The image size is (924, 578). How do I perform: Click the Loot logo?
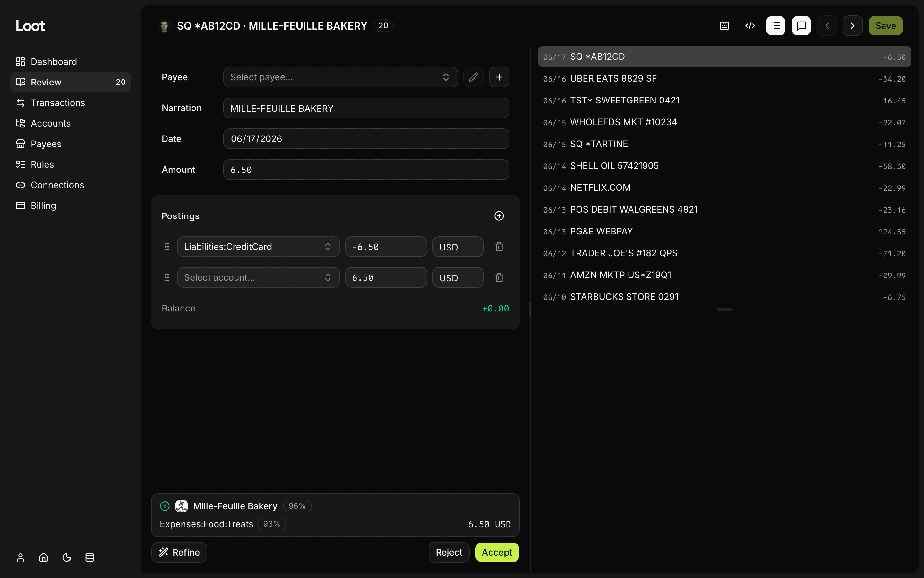pyautogui.click(x=30, y=26)
